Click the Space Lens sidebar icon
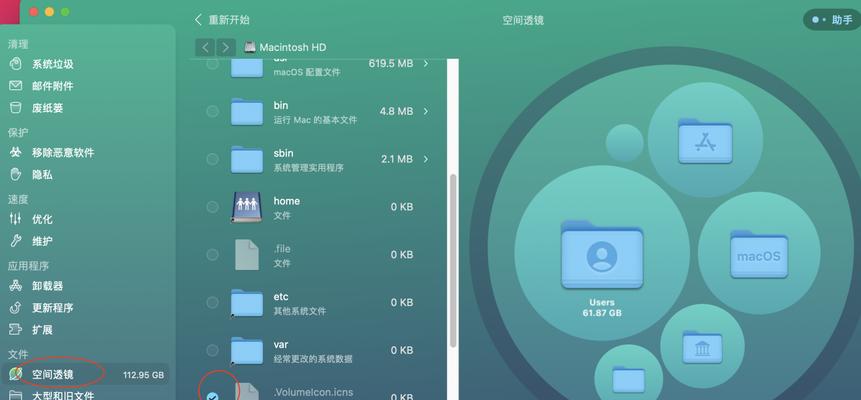This screenshot has height=400, width=861. [15, 374]
